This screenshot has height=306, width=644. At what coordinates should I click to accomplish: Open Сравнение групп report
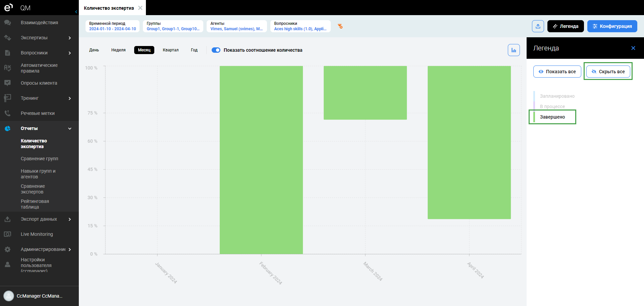pos(40,159)
